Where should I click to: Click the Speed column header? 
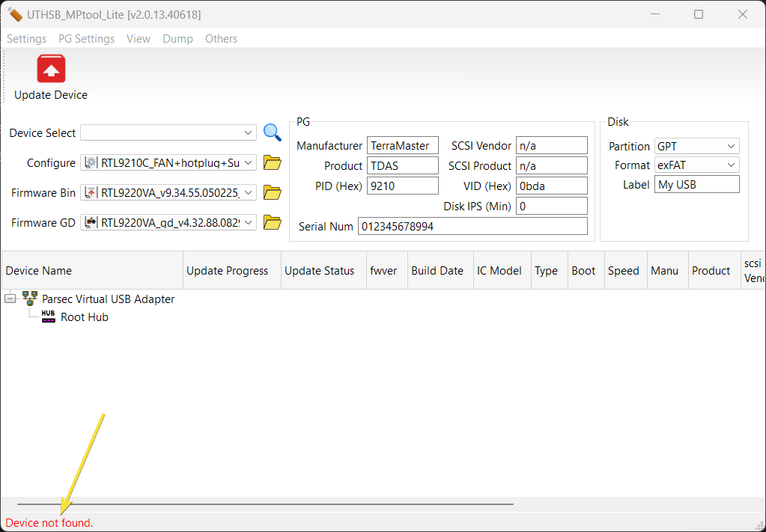click(625, 270)
